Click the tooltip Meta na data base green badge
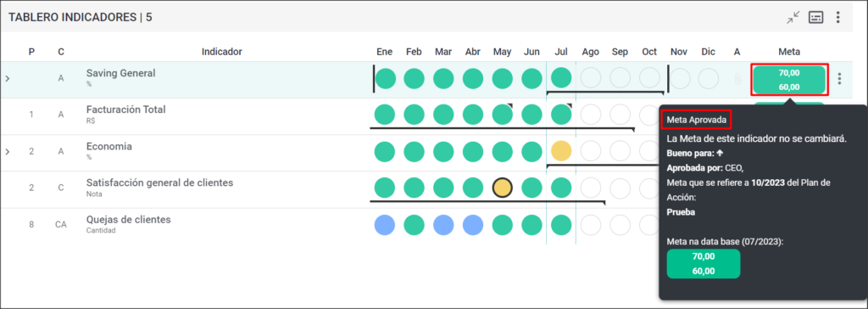 tap(703, 263)
